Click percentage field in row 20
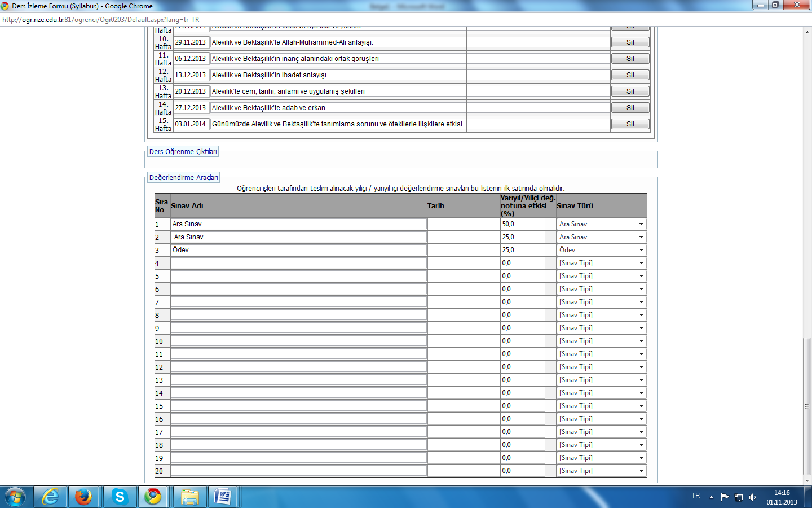812x508 pixels. 523,471
